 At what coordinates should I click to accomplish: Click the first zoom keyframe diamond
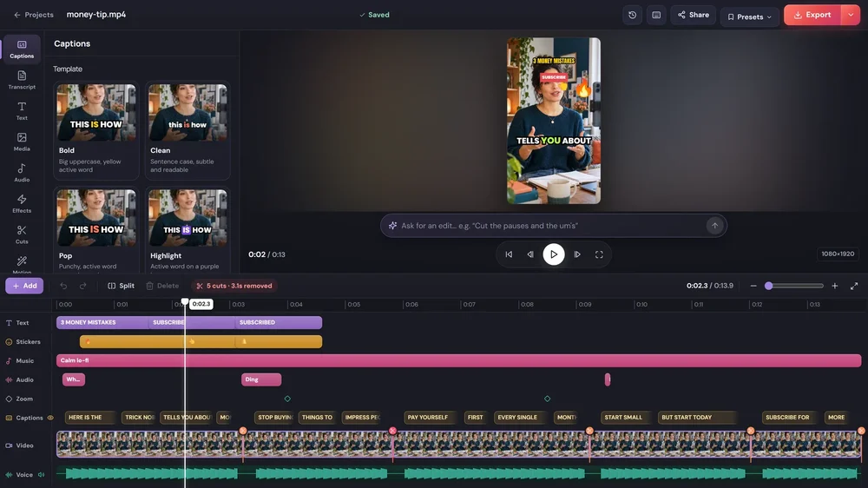click(x=287, y=399)
